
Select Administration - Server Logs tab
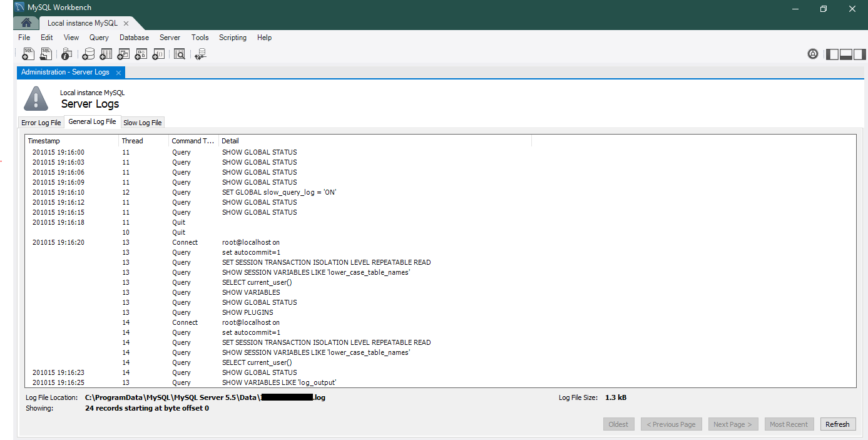click(x=65, y=72)
